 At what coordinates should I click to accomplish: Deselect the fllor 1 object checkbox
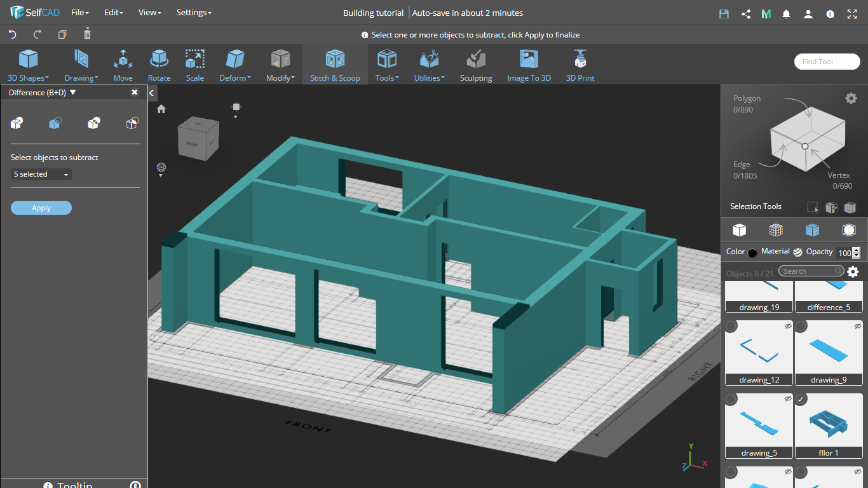[801, 399]
